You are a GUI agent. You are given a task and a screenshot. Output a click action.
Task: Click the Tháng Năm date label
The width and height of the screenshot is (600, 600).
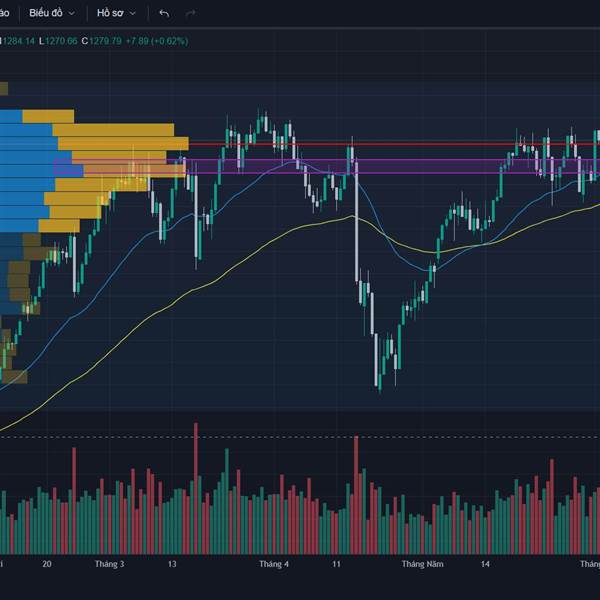click(x=423, y=564)
